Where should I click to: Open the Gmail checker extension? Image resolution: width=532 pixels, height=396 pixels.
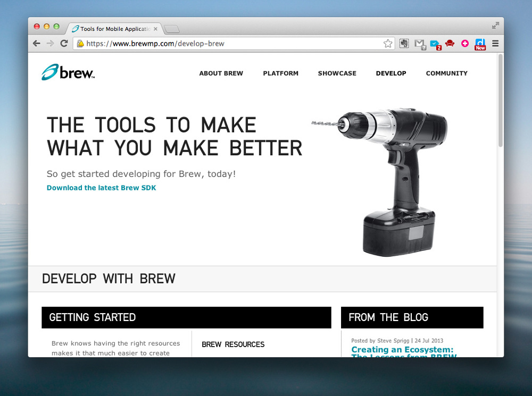[x=420, y=44]
